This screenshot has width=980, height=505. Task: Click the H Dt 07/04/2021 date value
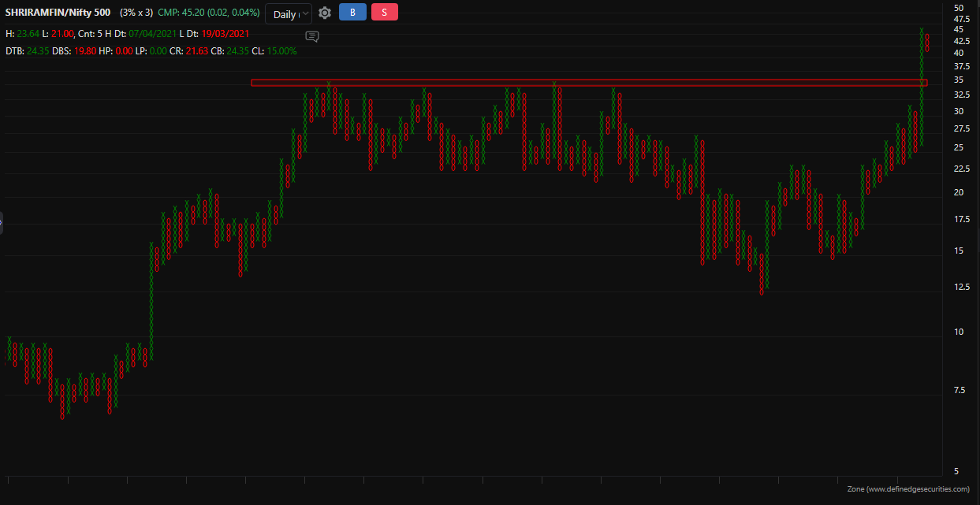(153, 34)
